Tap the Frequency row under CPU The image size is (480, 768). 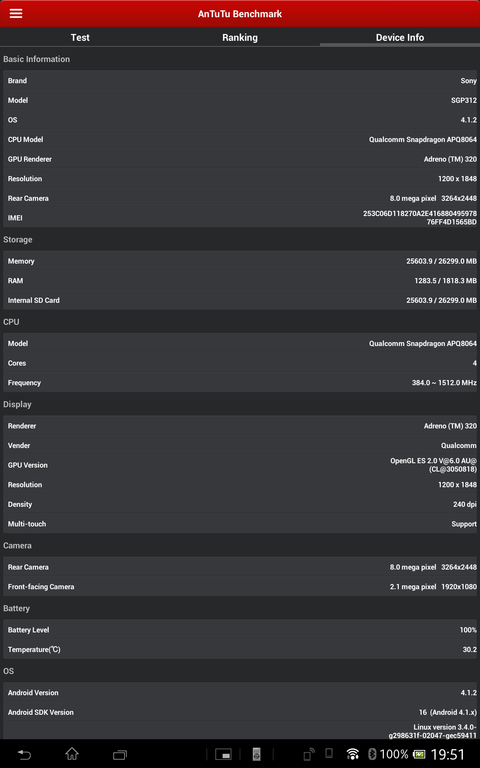(x=240, y=383)
